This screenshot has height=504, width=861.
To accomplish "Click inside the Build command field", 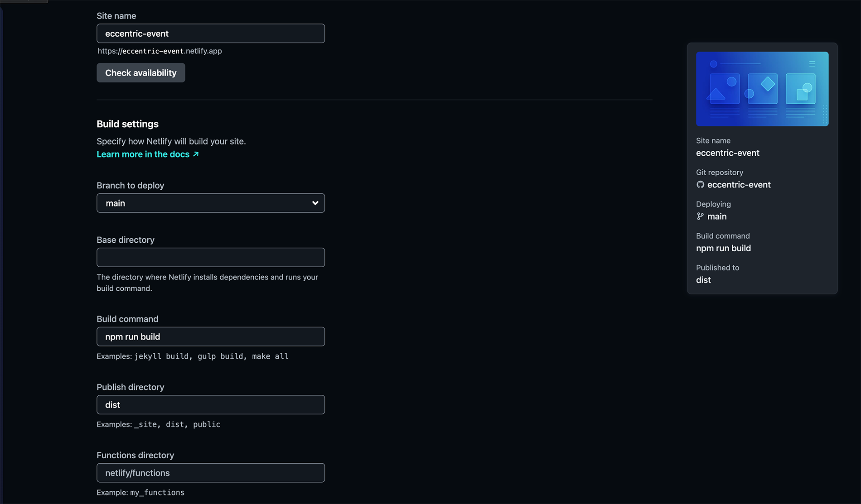I will (210, 336).
